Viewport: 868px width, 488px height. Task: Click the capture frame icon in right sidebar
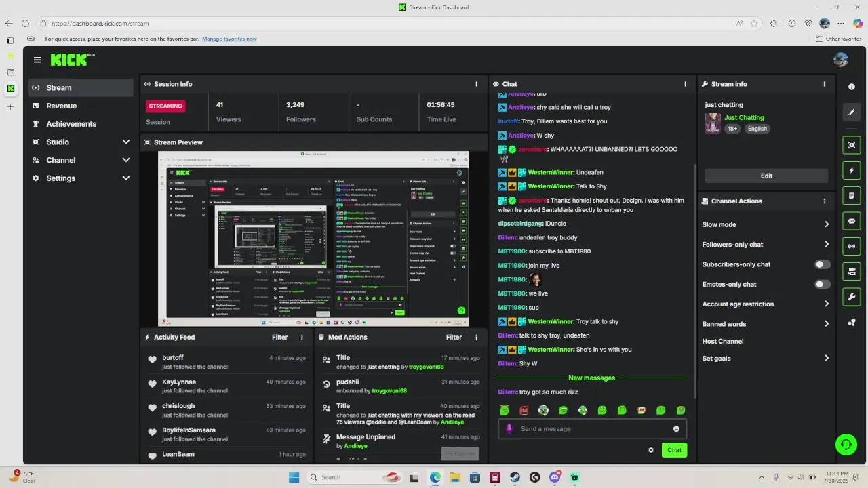pyautogui.click(x=852, y=145)
